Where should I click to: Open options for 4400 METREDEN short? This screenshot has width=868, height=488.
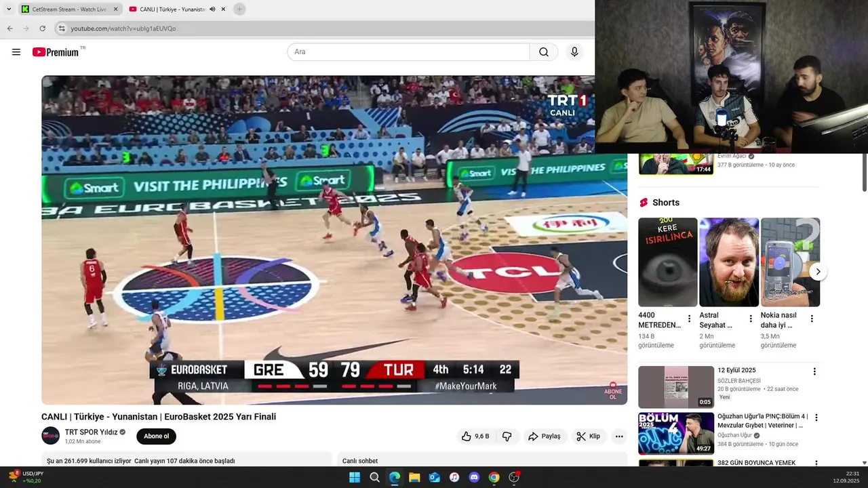tap(689, 319)
